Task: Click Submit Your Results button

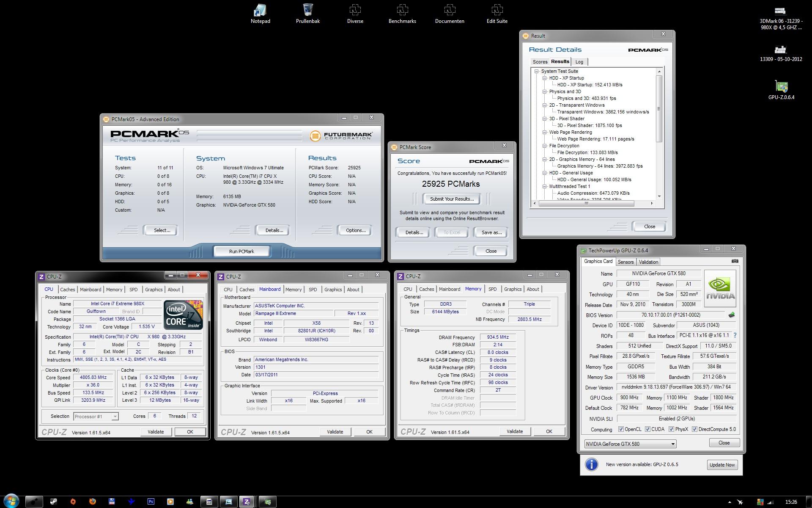Action: point(452,199)
